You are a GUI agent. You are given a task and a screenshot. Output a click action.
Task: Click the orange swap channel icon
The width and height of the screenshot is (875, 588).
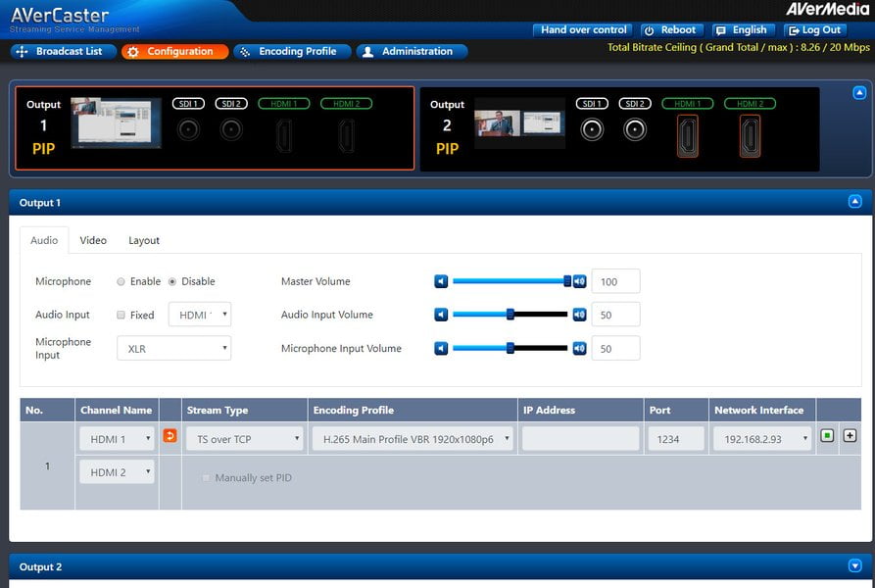(170, 436)
